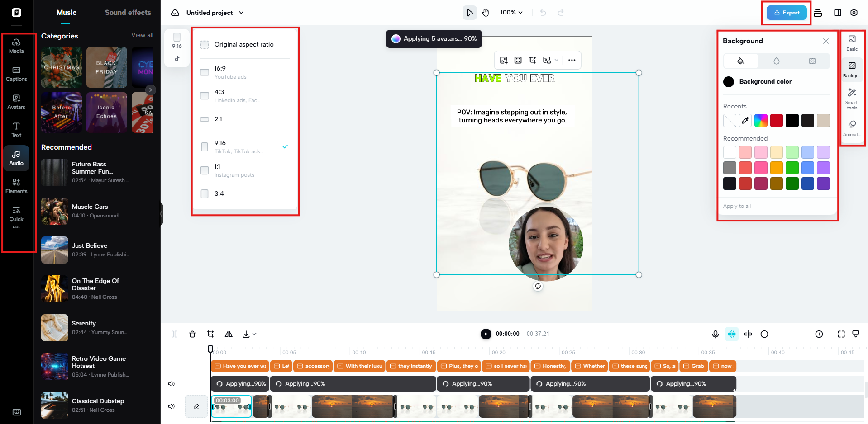Viewport: 868px width, 424px height.
Task: Pick background color with the eyedropper tool
Action: click(745, 120)
